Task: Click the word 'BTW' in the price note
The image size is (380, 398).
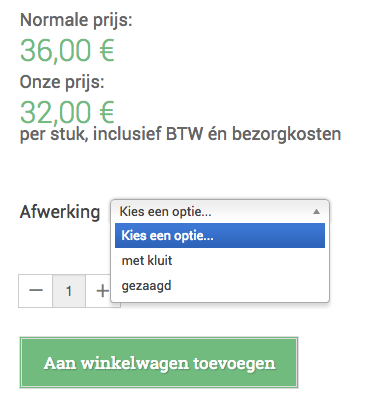Action: click(x=184, y=134)
